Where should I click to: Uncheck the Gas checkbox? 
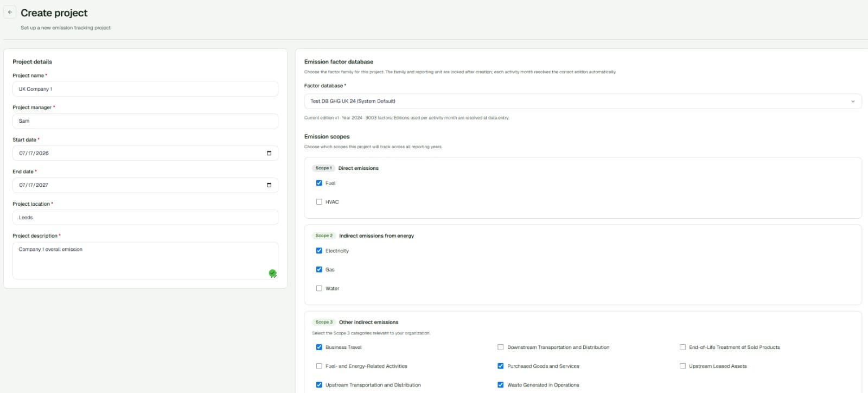(x=319, y=269)
